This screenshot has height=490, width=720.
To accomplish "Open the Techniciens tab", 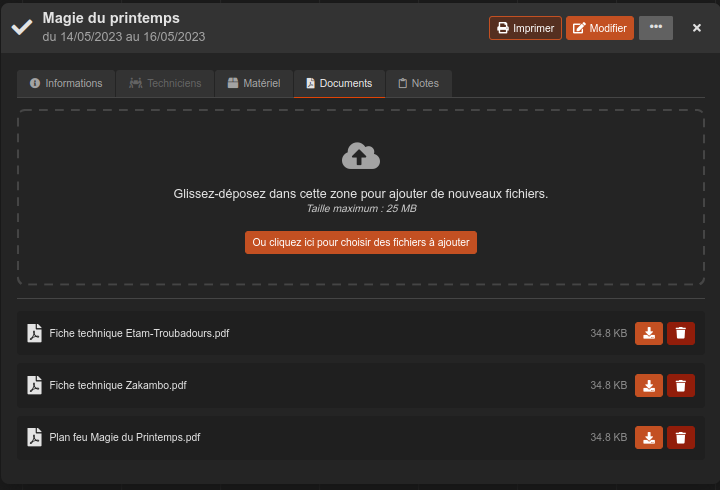I will 165,83.
